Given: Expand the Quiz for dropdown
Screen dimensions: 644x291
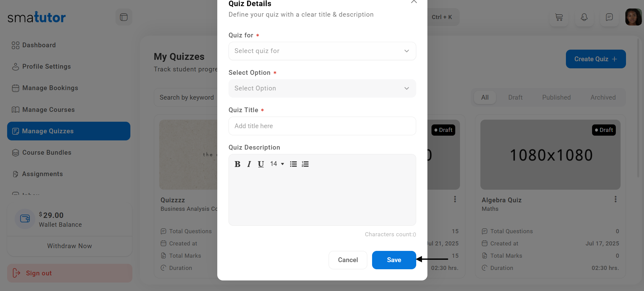Looking at the screenshot, I should (322, 51).
